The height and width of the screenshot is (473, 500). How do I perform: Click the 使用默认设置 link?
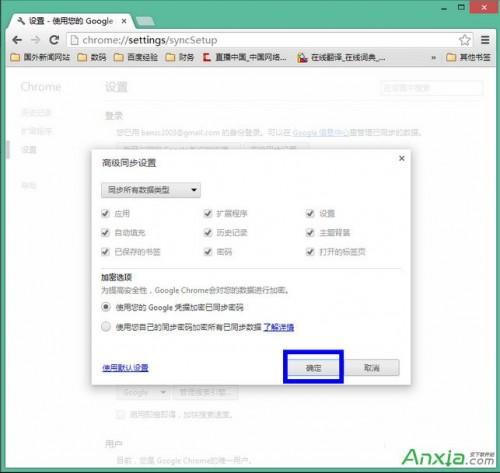point(125,368)
